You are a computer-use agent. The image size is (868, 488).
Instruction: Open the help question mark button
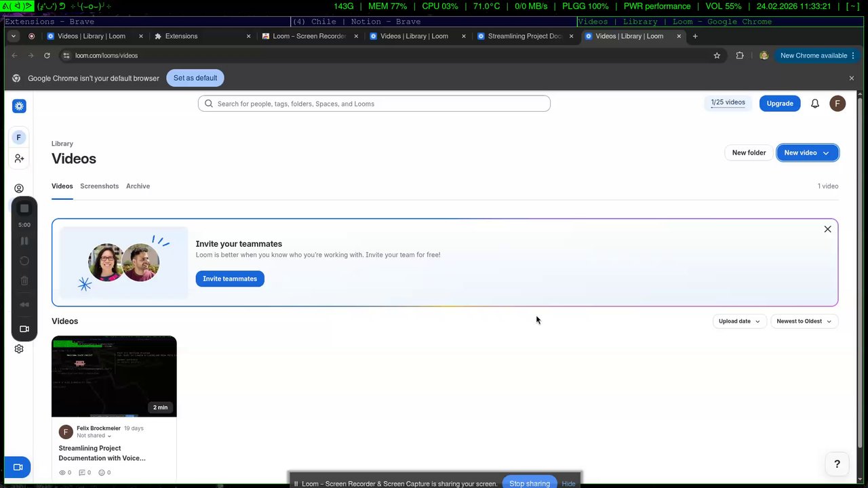[837, 464]
